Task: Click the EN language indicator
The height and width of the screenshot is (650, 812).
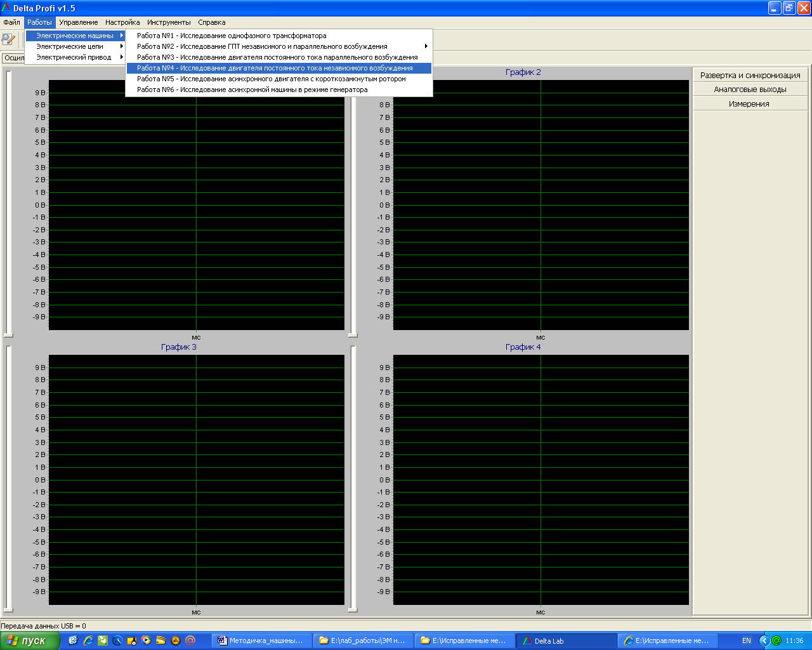Action: click(x=747, y=640)
